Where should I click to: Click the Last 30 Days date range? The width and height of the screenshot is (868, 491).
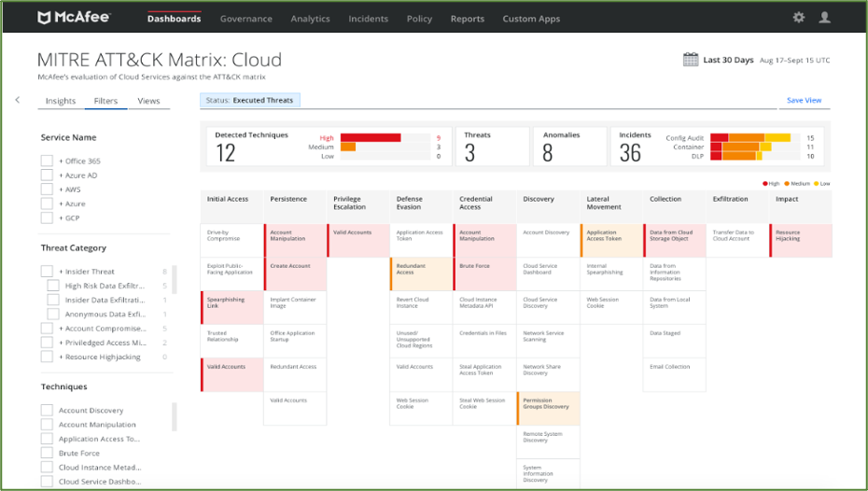728,60
